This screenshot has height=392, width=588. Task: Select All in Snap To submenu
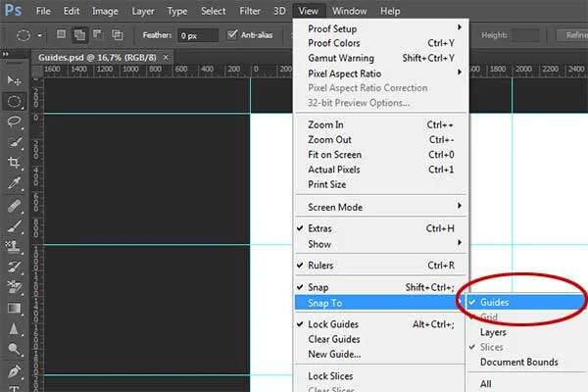[525, 384]
